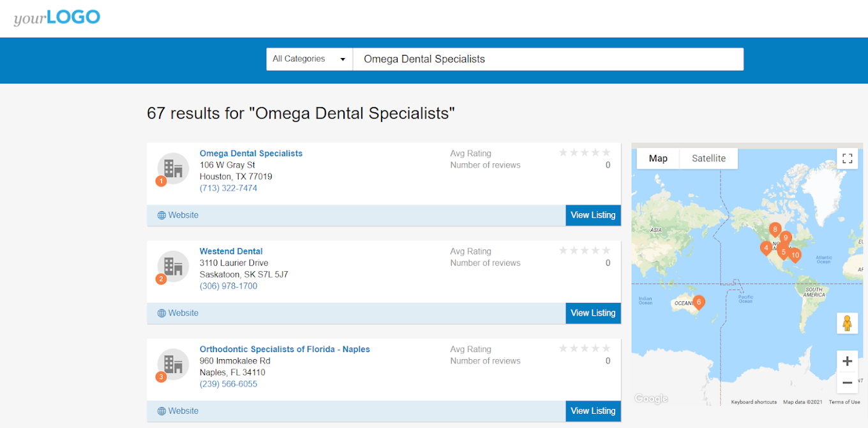
Task: Click map marker number 10
Action: point(795,255)
